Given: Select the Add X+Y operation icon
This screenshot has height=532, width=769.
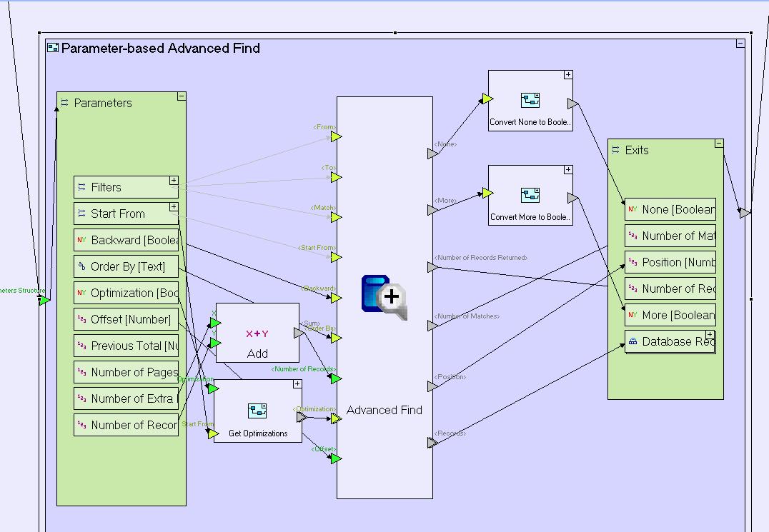Looking at the screenshot, I should coord(257,333).
